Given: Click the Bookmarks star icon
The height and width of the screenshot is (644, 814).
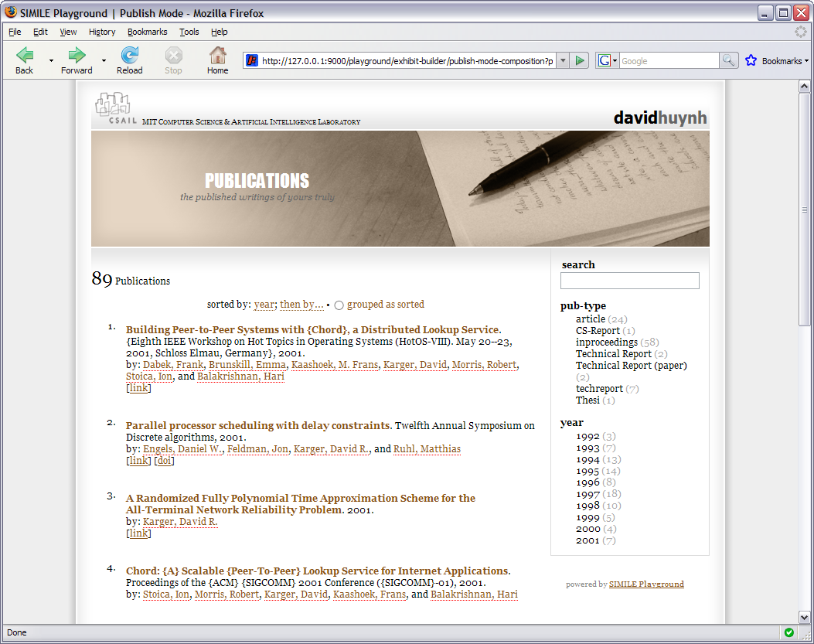Looking at the screenshot, I should [x=751, y=61].
